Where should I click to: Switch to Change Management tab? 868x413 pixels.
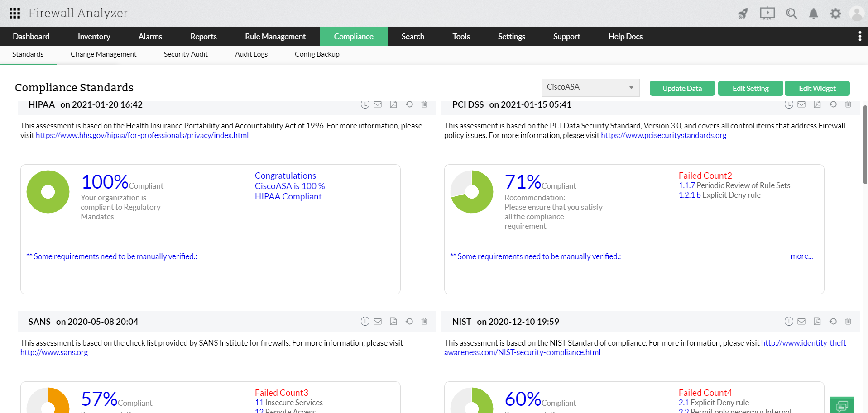click(x=103, y=54)
